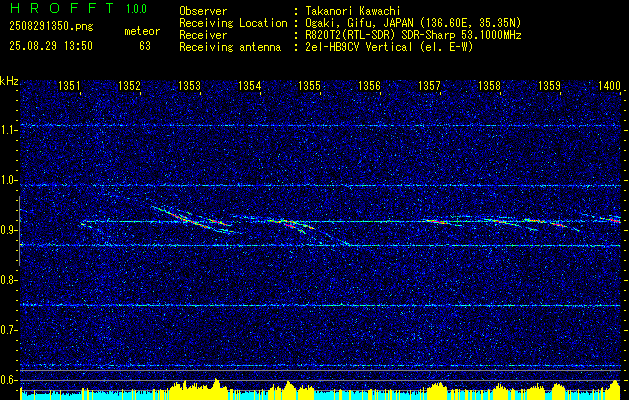Click the 1351 time marker

(x=69, y=86)
